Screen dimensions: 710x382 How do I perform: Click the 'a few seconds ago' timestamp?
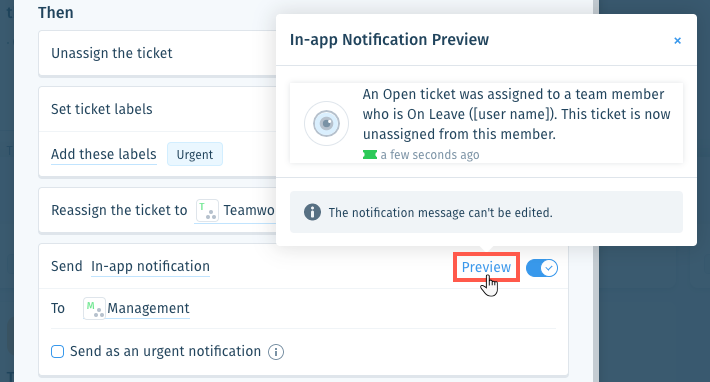430,155
